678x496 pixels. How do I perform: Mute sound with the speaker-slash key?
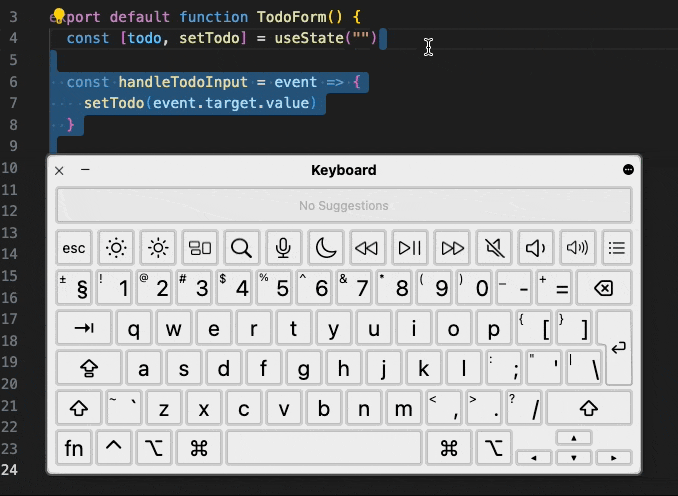point(494,247)
